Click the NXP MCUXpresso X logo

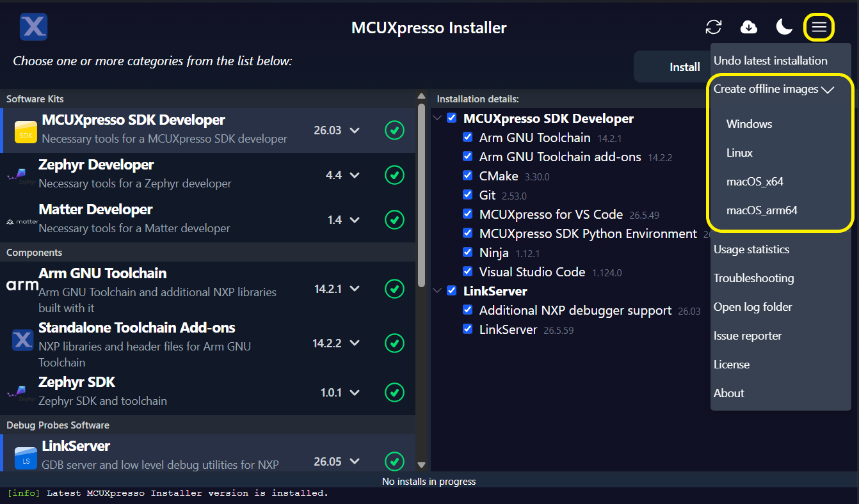[33, 27]
